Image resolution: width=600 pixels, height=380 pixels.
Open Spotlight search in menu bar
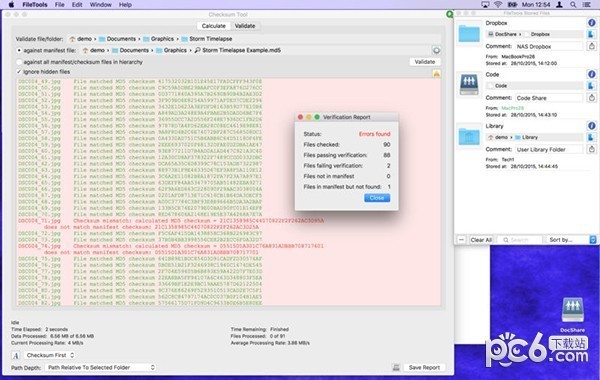point(573,5)
